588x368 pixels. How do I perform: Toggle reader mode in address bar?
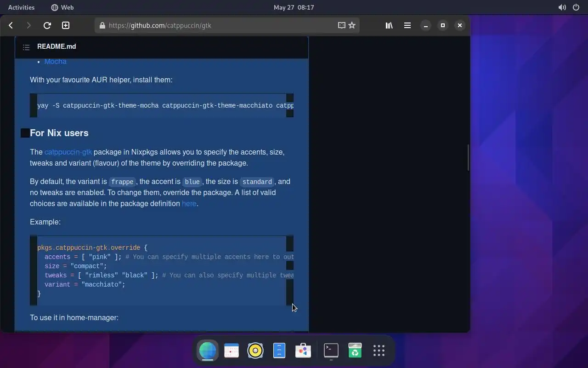342,25
